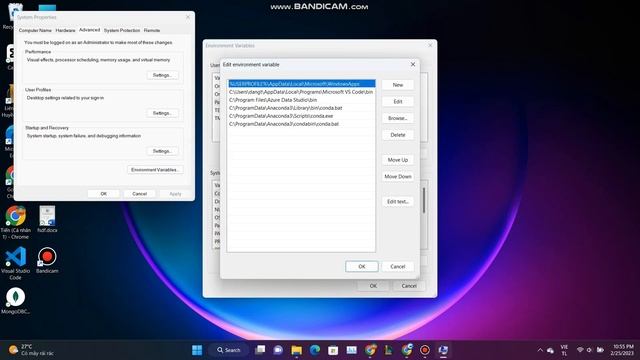Viewport: 640px width, 360px height.
Task: Open Task View from the taskbar
Action: coord(260,350)
